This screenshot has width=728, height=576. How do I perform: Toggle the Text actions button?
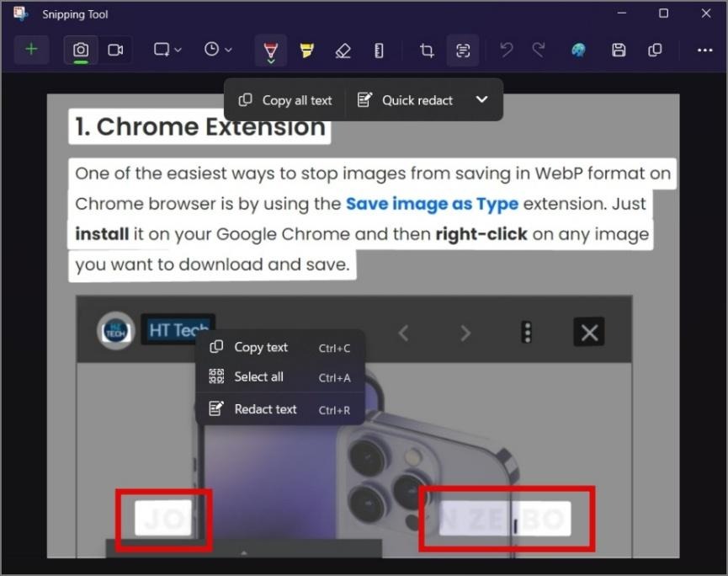tap(462, 51)
